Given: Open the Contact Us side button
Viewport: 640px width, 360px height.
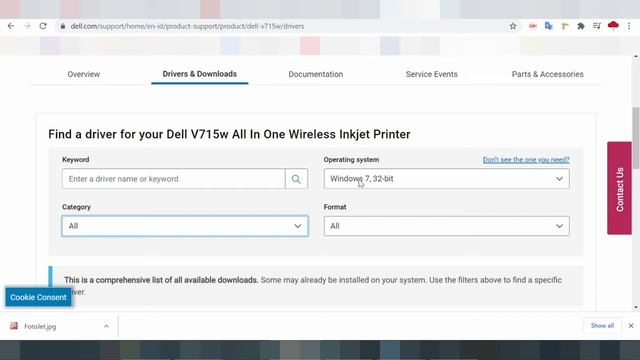Looking at the screenshot, I should coord(619,188).
